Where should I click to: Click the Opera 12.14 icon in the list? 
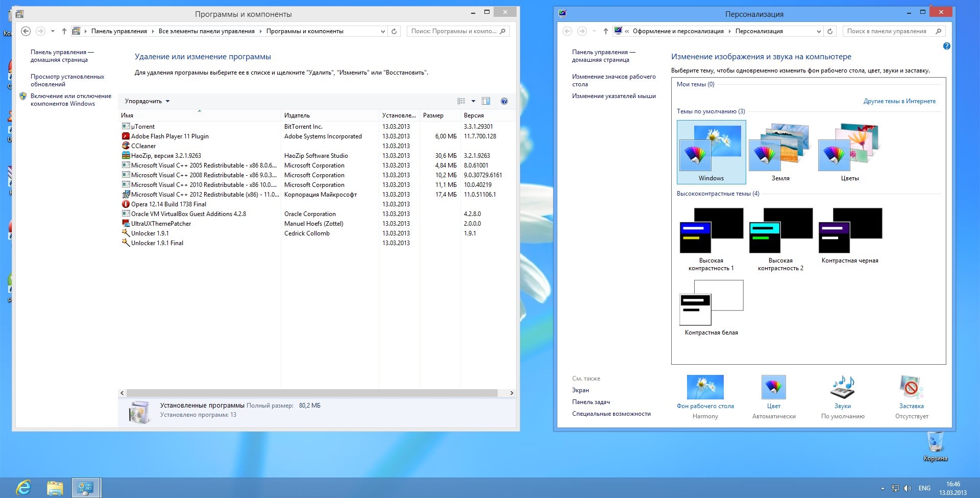tap(126, 204)
